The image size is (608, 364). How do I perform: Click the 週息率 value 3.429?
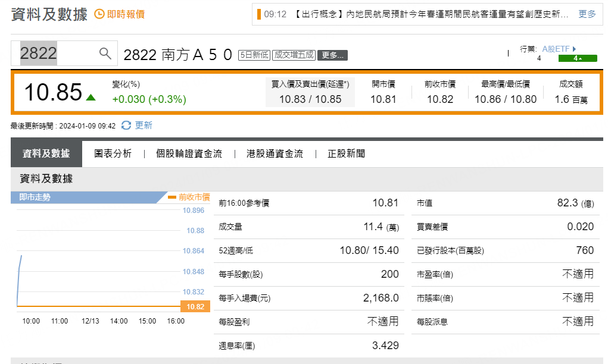(385, 346)
